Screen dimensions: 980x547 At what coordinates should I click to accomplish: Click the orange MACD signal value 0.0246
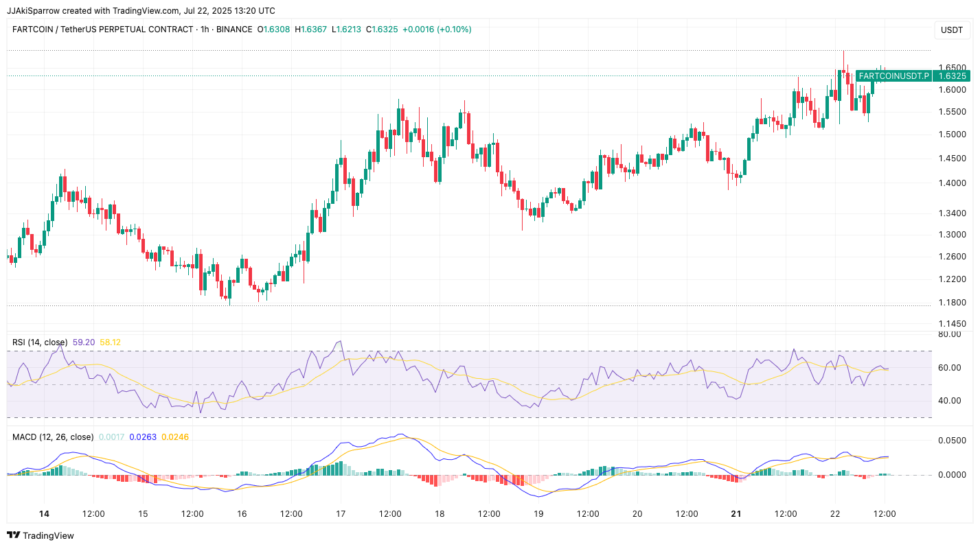174,437
